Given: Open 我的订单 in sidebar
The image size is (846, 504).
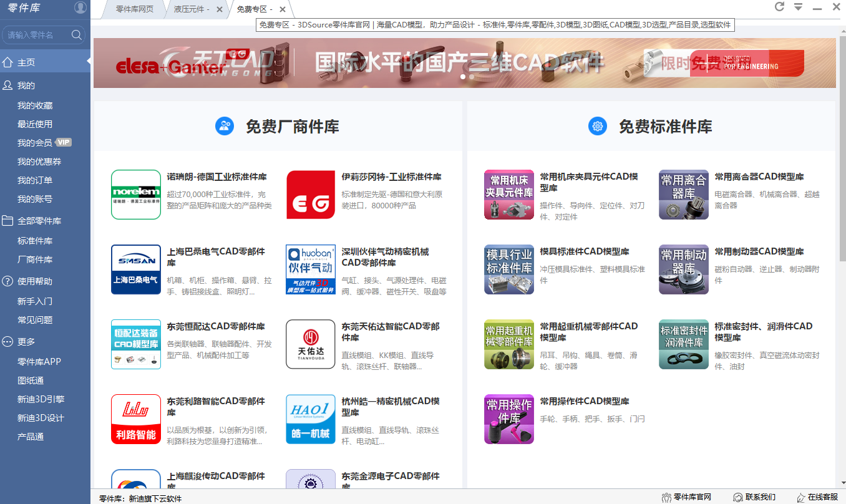Looking at the screenshot, I should click(35, 180).
